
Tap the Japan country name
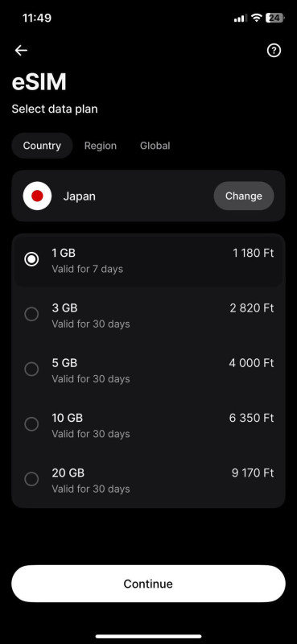80,196
